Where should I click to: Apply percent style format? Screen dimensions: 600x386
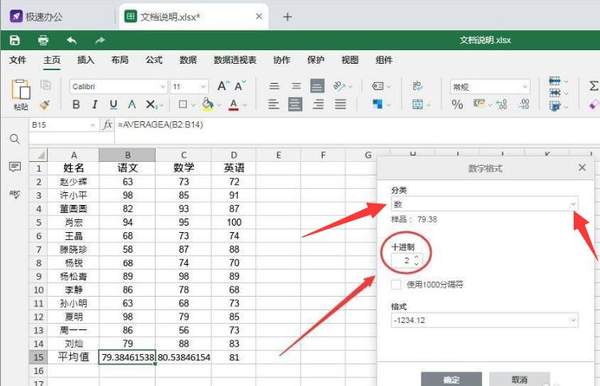point(457,104)
